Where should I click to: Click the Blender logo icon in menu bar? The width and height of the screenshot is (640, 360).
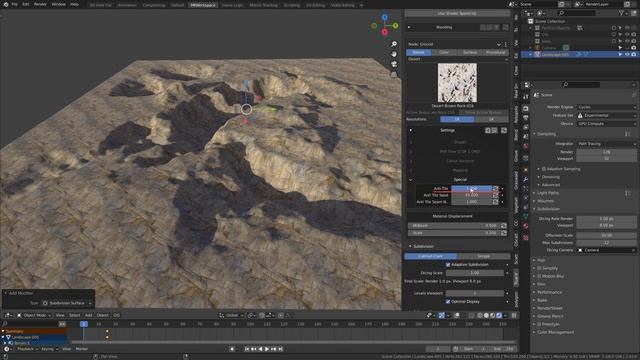pyautogui.click(x=6, y=4)
